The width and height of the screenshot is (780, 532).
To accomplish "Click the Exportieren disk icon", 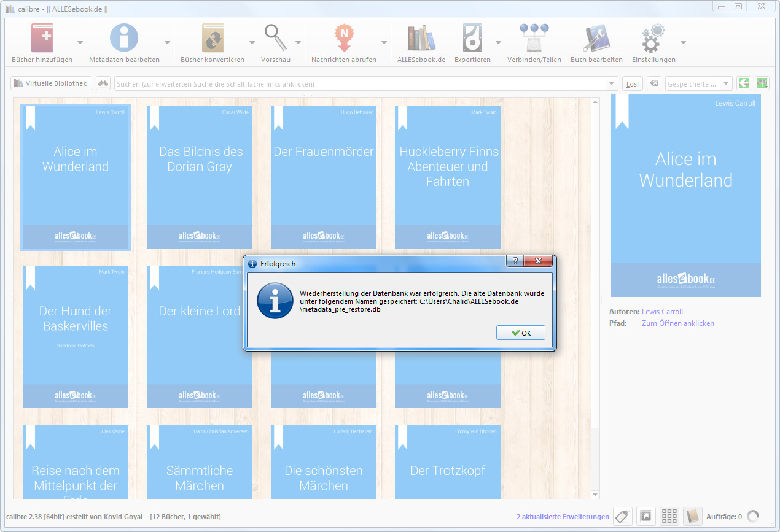I will coord(472,38).
